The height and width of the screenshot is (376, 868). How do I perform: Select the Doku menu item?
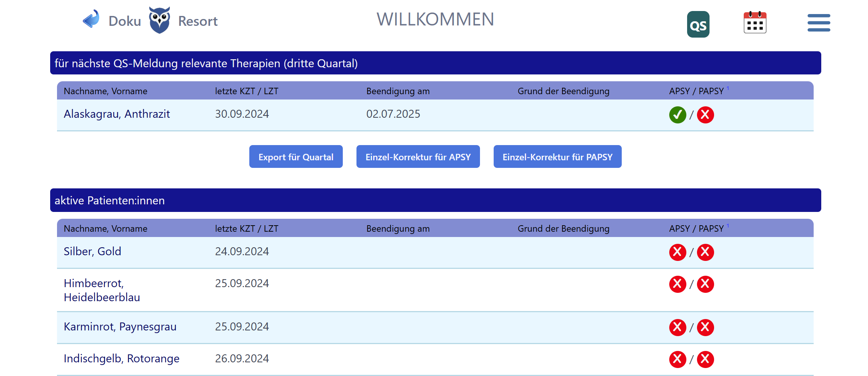coord(124,21)
